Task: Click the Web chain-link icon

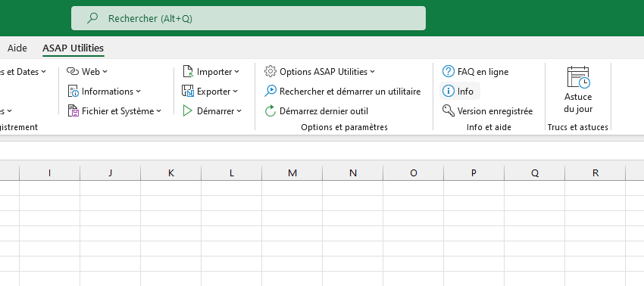Action: (73, 72)
